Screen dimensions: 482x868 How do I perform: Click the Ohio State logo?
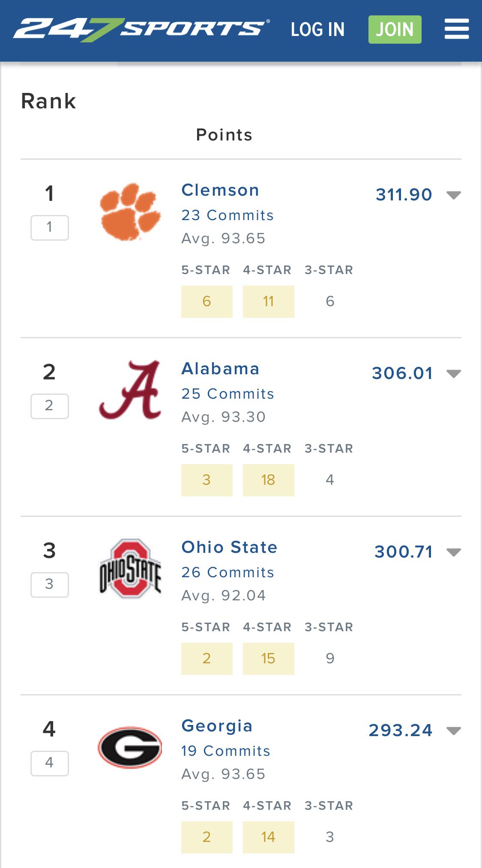click(130, 569)
